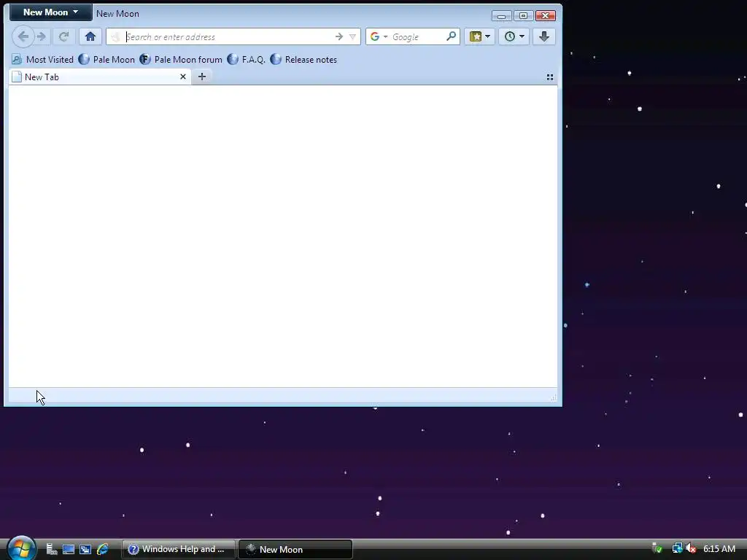Click the 6:15 AM clock
Viewport: 747px width, 560px height.
(x=719, y=549)
